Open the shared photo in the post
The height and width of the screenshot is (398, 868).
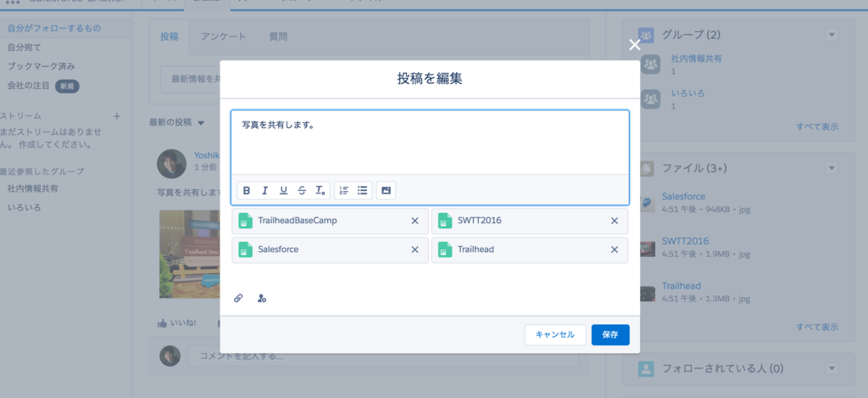point(189,254)
